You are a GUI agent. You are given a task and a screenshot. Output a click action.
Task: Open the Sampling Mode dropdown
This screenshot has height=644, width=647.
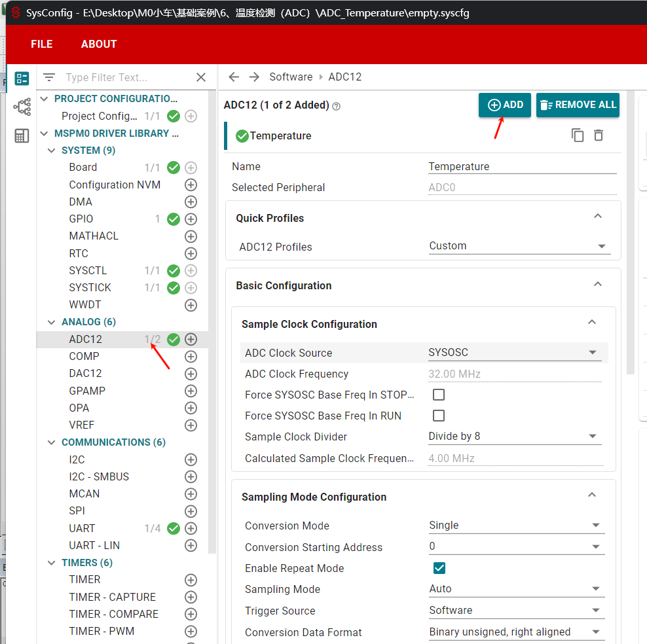click(x=517, y=589)
